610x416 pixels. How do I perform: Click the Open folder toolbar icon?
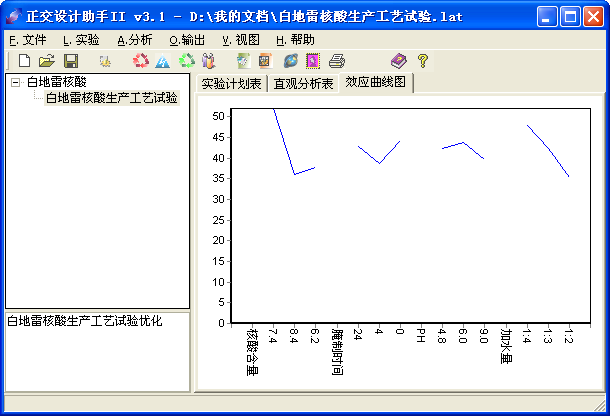46,61
